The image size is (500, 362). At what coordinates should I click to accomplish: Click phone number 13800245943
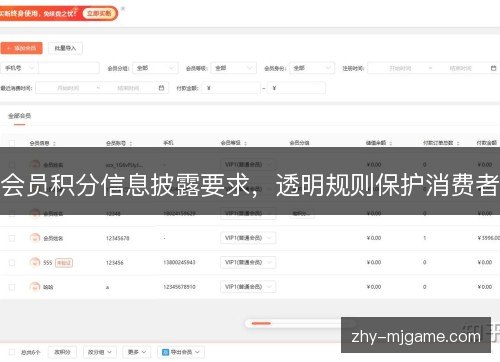click(x=179, y=262)
